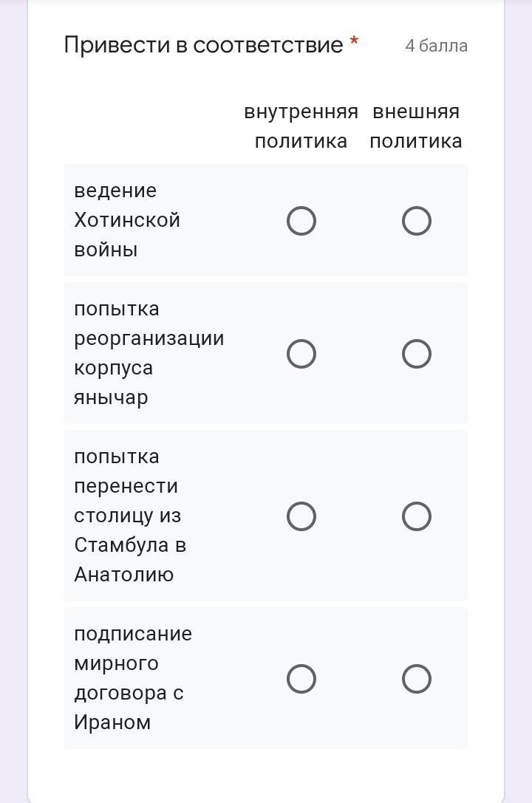Click the внешняя политика column header

tap(416, 126)
